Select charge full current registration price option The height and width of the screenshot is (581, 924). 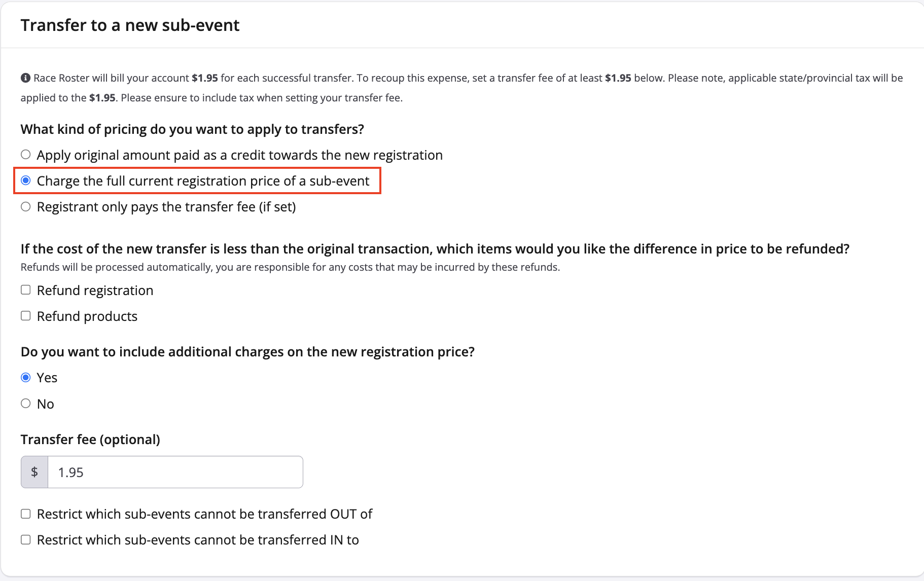point(26,180)
